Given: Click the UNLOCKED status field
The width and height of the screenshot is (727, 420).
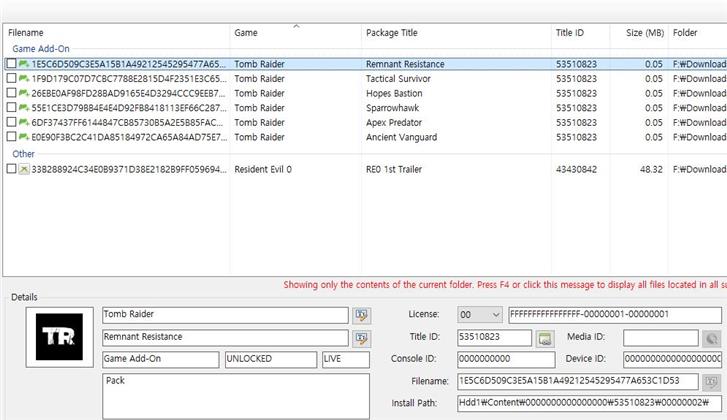Looking at the screenshot, I should click(x=271, y=360).
